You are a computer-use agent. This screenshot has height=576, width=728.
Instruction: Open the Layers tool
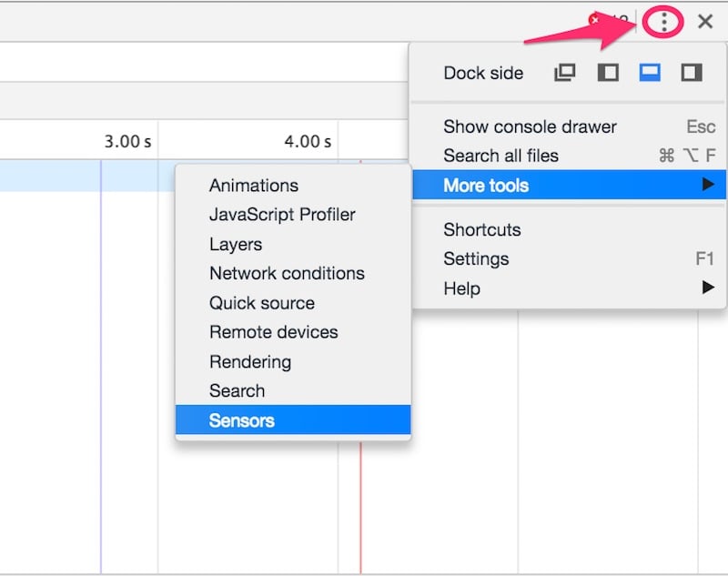coord(293,244)
